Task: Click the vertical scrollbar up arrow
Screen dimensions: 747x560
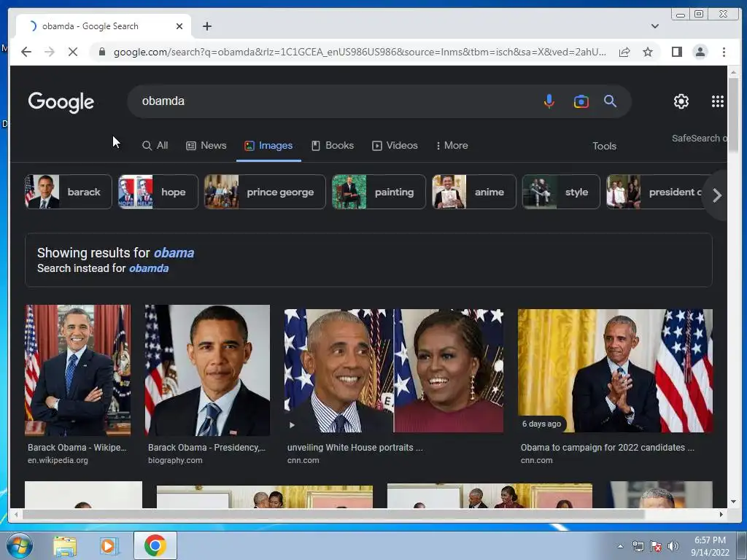Action: click(733, 72)
